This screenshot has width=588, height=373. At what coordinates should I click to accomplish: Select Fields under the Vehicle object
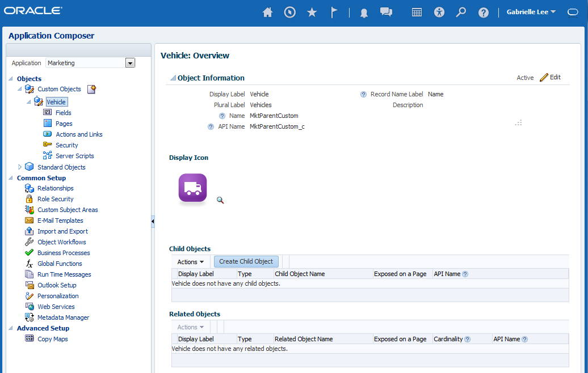[63, 113]
